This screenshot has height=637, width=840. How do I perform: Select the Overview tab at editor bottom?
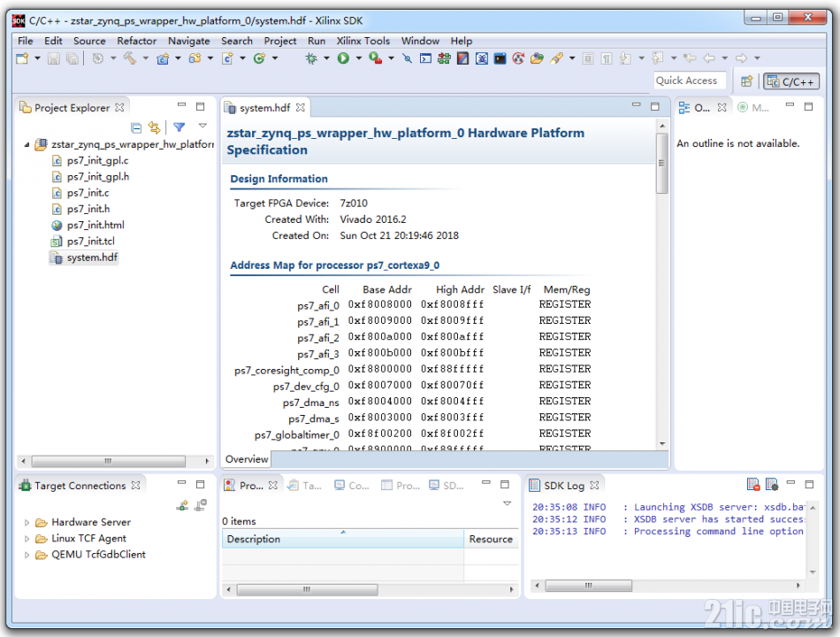(x=247, y=459)
